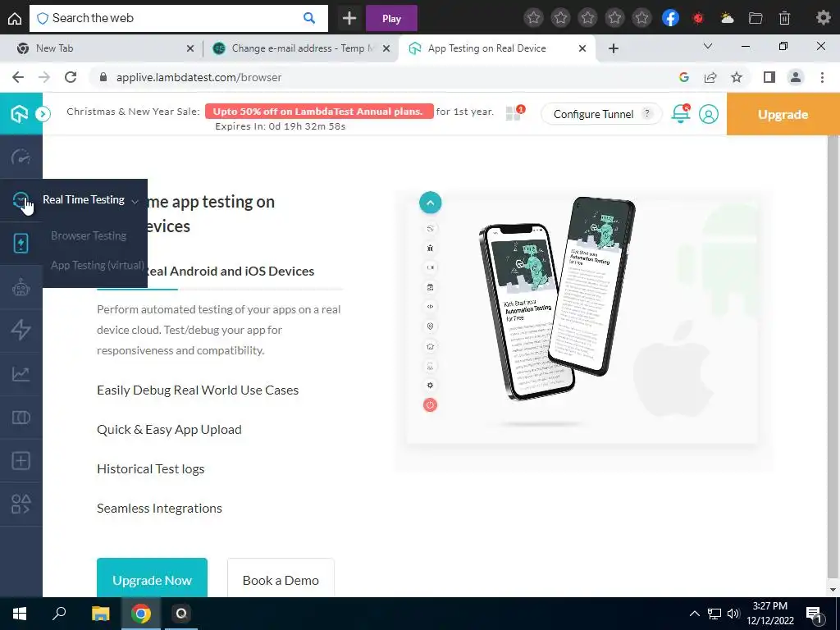Go back with the browser back arrow
This screenshot has height=630, width=840.
(18, 77)
